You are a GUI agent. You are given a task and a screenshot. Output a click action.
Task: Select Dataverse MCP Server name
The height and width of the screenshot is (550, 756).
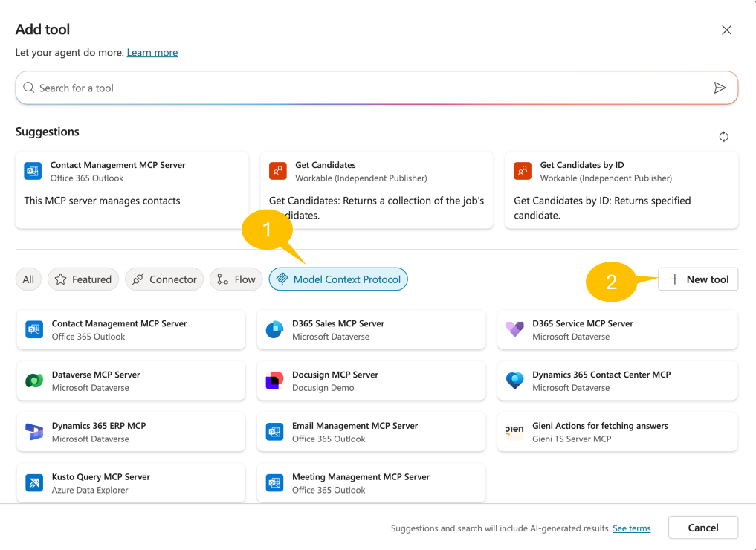coord(95,375)
